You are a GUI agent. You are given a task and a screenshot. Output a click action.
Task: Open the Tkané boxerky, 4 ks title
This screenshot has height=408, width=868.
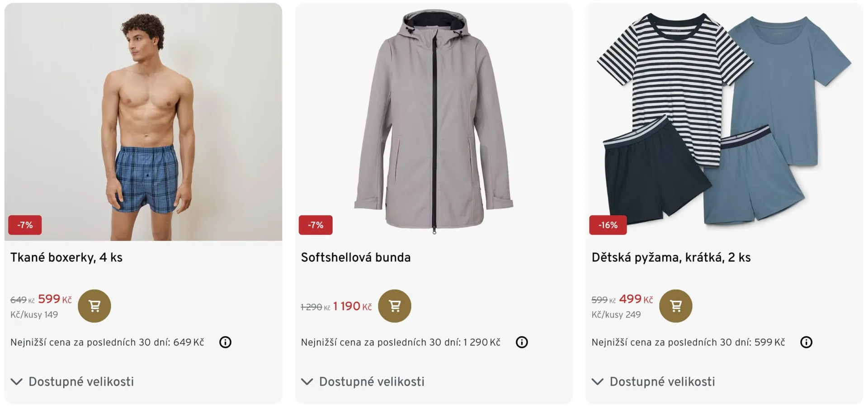click(66, 257)
